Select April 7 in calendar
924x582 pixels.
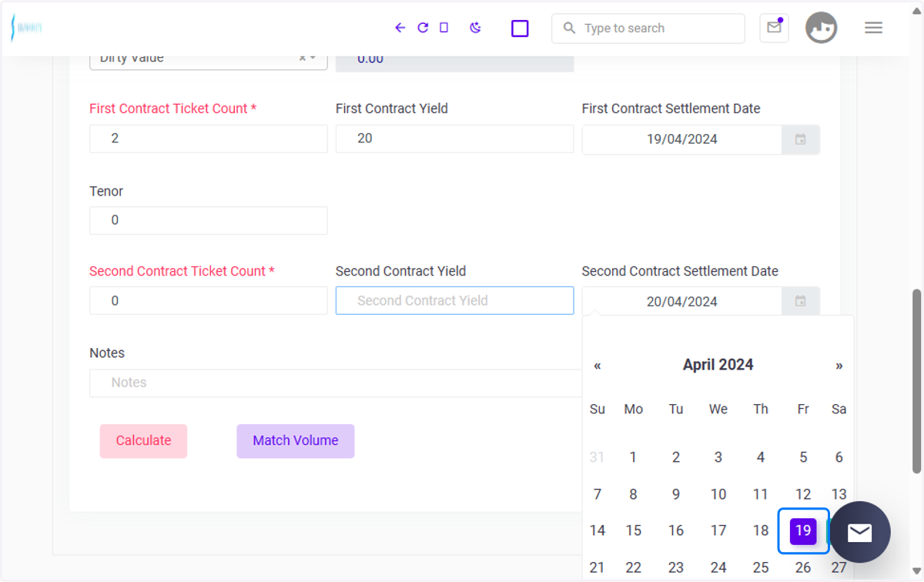pyautogui.click(x=598, y=494)
